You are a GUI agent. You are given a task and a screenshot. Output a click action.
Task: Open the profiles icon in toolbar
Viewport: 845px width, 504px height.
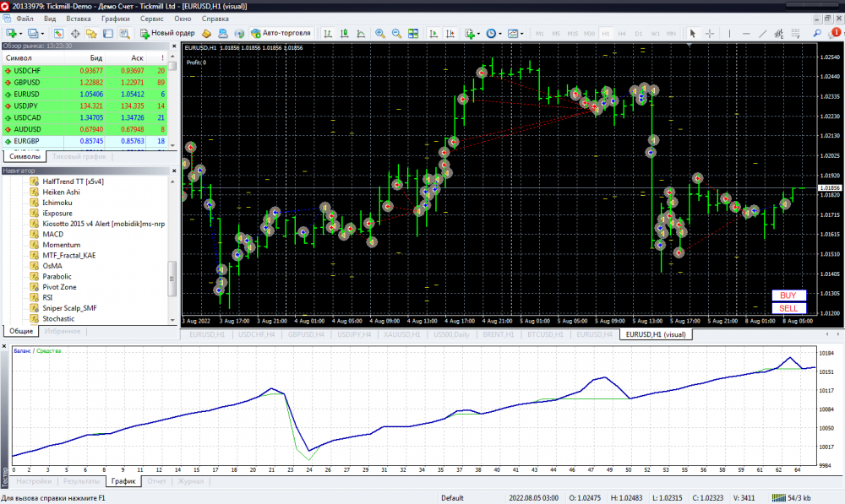[33, 34]
